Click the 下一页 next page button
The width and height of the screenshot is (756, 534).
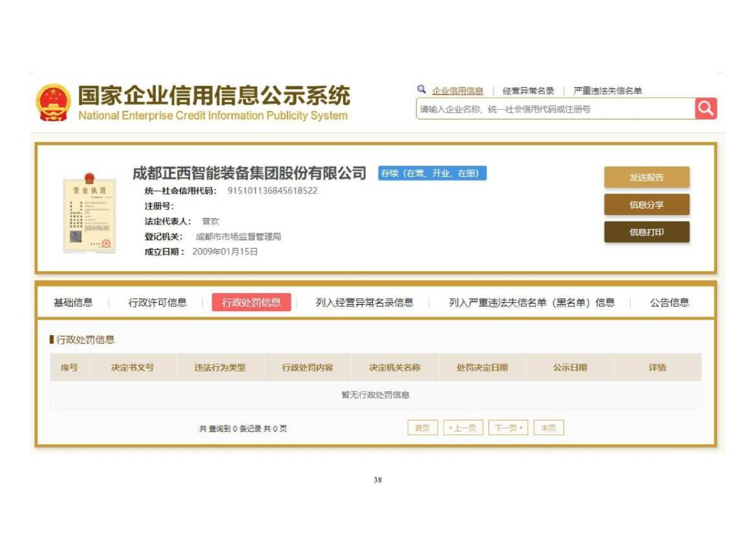[x=508, y=428]
